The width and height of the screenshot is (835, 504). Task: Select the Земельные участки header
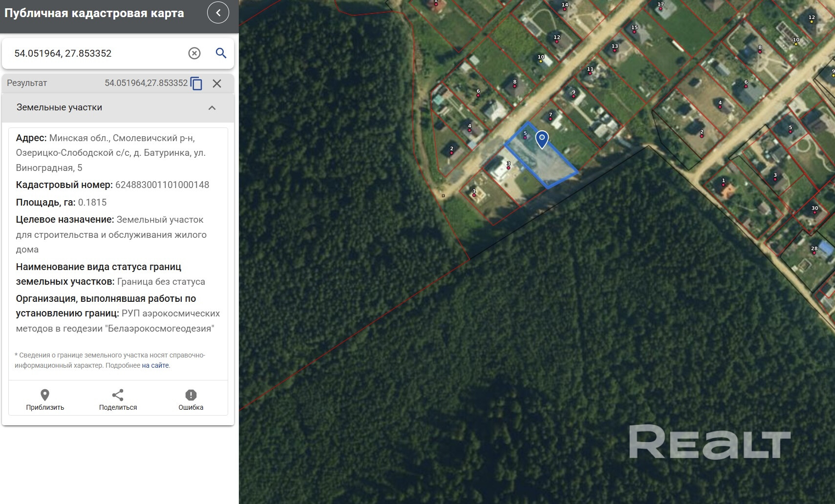click(x=59, y=107)
